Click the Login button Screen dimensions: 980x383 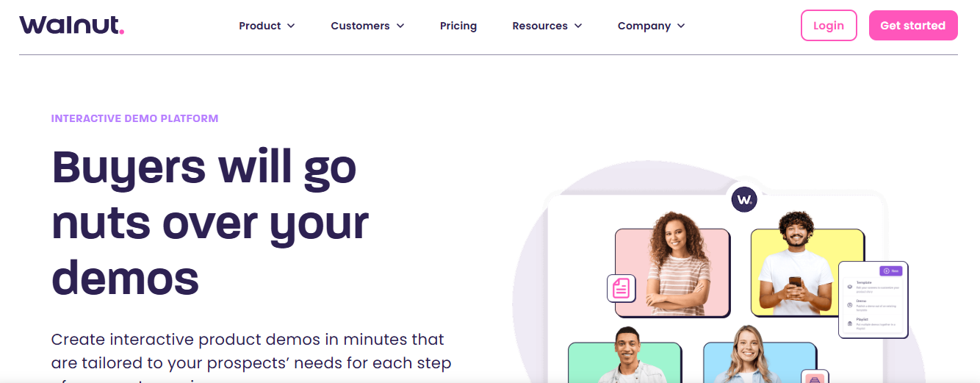[x=829, y=25]
